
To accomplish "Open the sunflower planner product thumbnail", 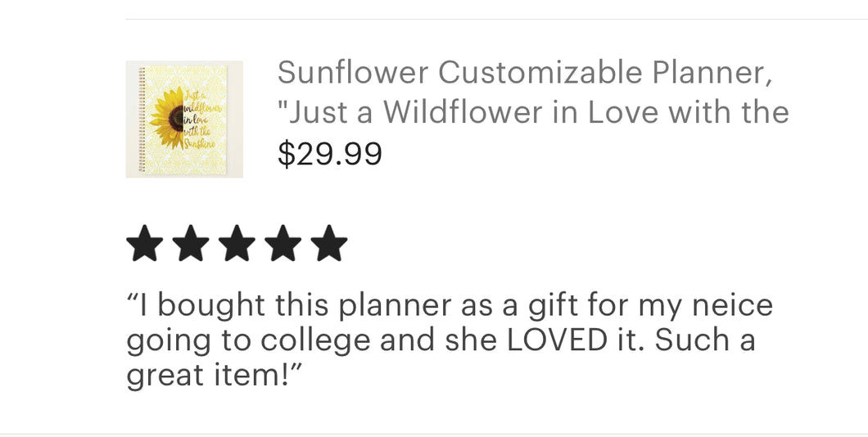I will coord(184,119).
